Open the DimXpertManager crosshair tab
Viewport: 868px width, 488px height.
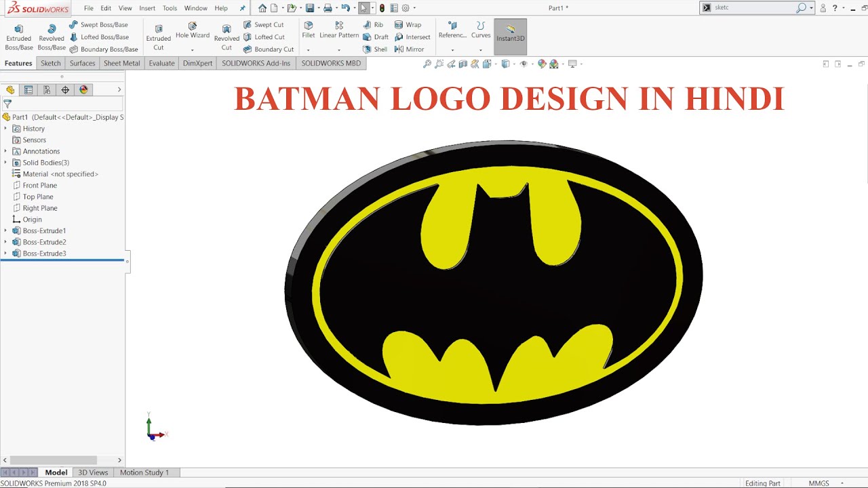tap(65, 89)
